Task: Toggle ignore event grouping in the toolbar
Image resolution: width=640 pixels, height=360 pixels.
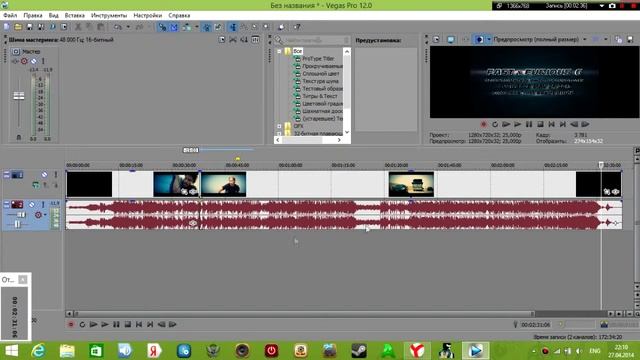Action: [x=218, y=27]
